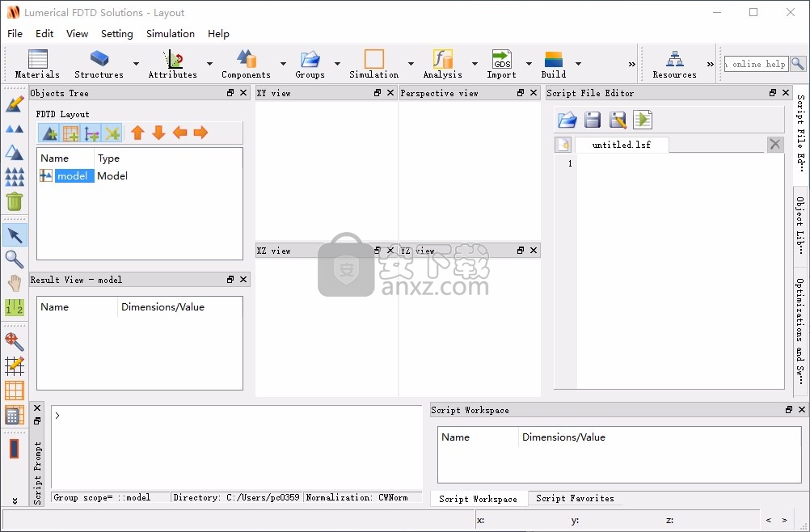Expand the Components dropdown arrow
Viewport: 810px width, 532px height.
tap(283, 64)
